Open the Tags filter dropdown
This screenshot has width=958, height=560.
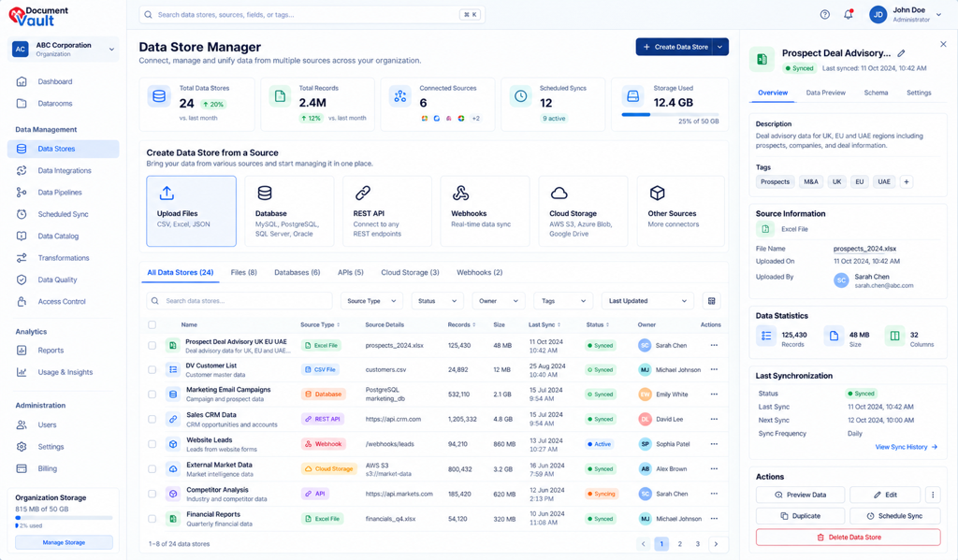[x=563, y=300]
